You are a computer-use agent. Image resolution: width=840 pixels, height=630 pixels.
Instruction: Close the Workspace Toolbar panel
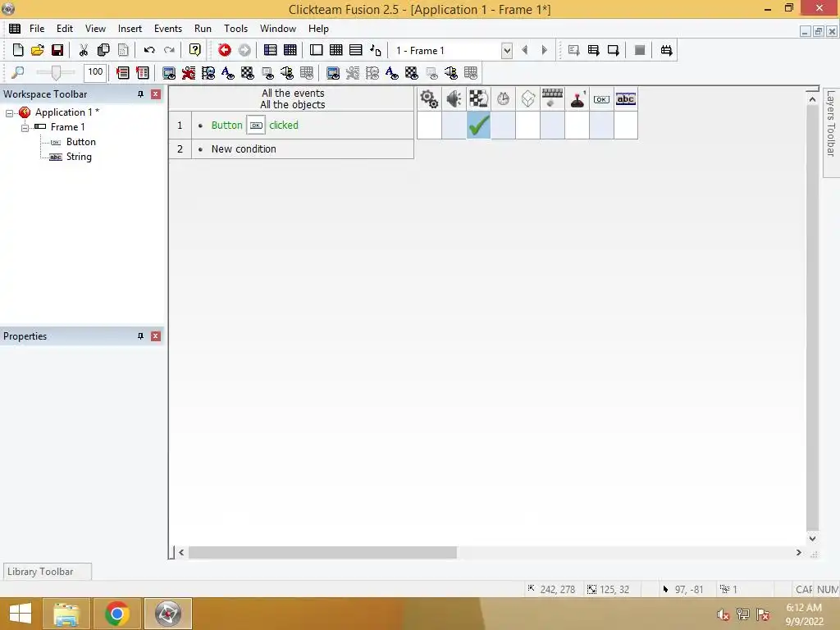click(x=156, y=94)
